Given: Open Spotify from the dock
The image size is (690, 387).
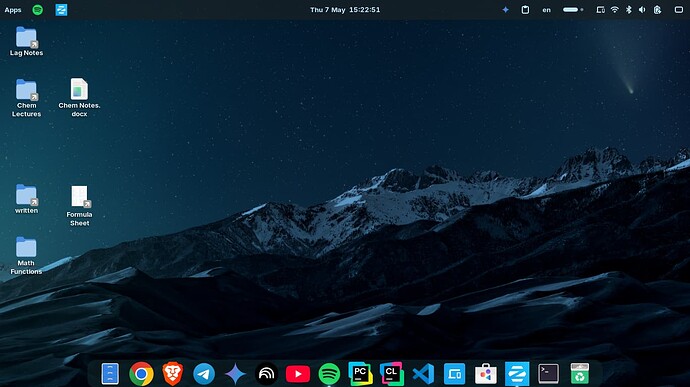Looking at the screenshot, I should pos(329,374).
